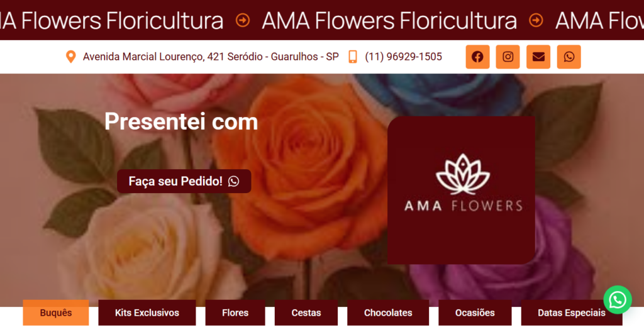Open the Kits Exclusivos category tab
Viewport: 644px width, 327px height.
(147, 313)
